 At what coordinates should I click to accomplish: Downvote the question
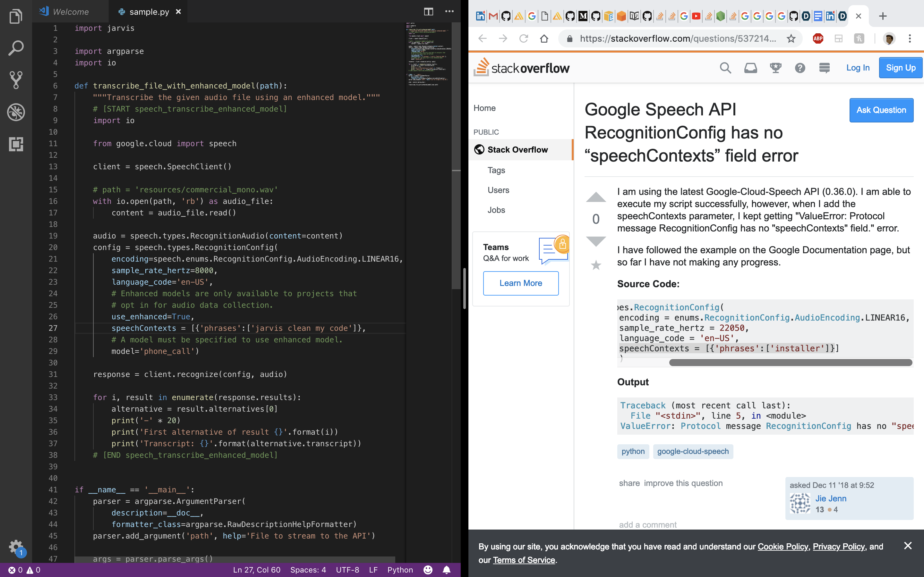click(596, 242)
